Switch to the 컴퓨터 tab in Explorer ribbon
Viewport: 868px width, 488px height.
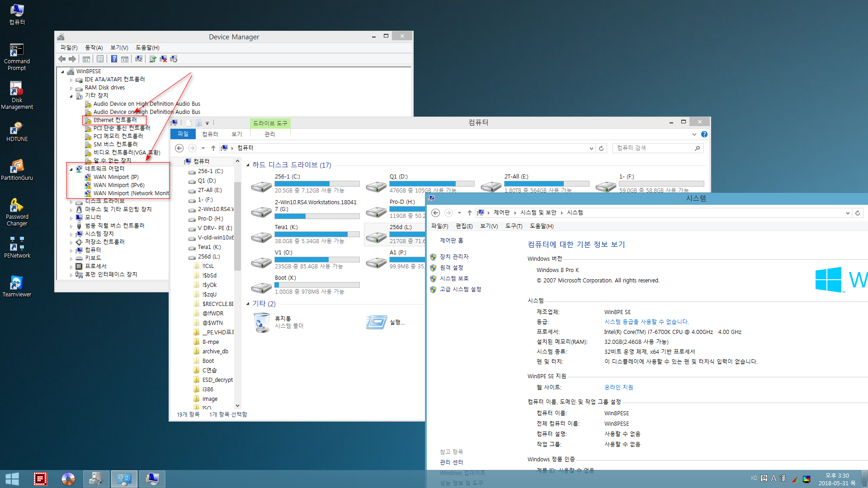[210, 134]
